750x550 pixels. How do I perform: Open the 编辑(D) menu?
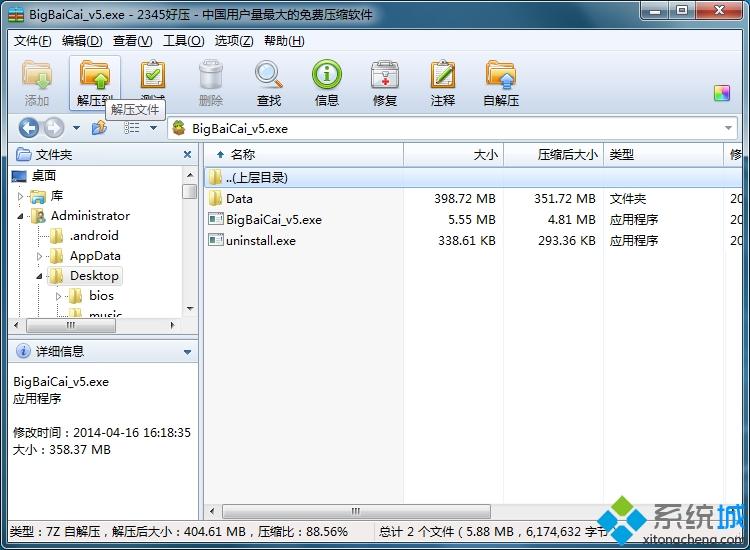pos(82,41)
